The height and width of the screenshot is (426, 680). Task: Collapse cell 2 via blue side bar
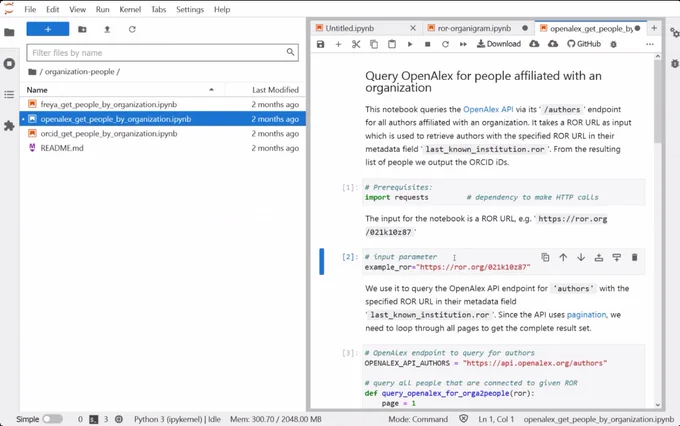(322, 262)
